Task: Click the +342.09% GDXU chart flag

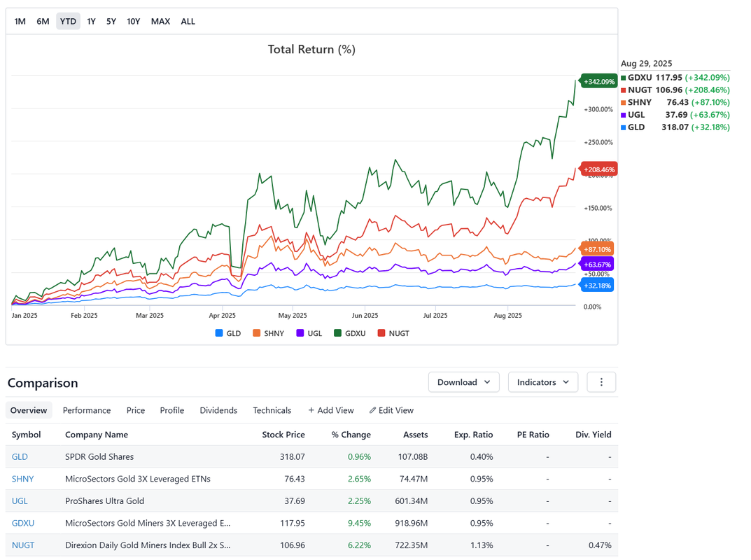Action: tap(598, 81)
